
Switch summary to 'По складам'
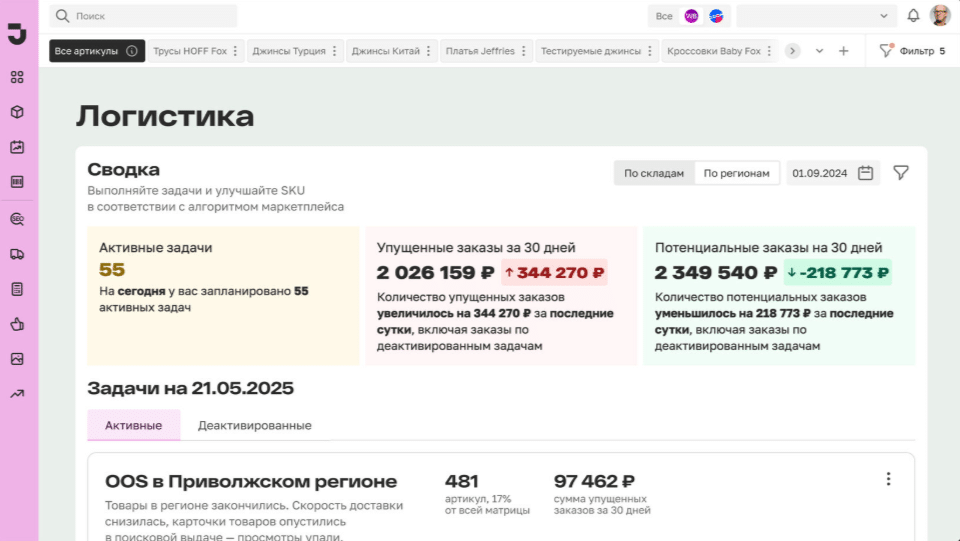654,173
